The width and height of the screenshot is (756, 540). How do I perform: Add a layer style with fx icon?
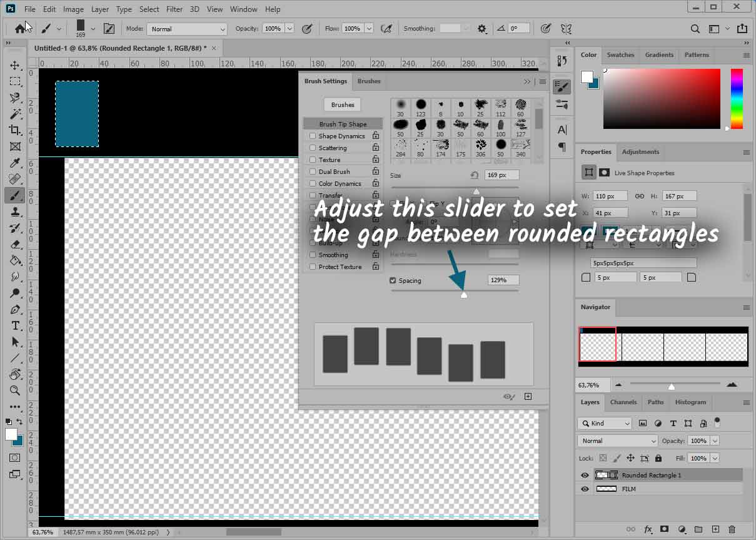(x=648, y=529)
